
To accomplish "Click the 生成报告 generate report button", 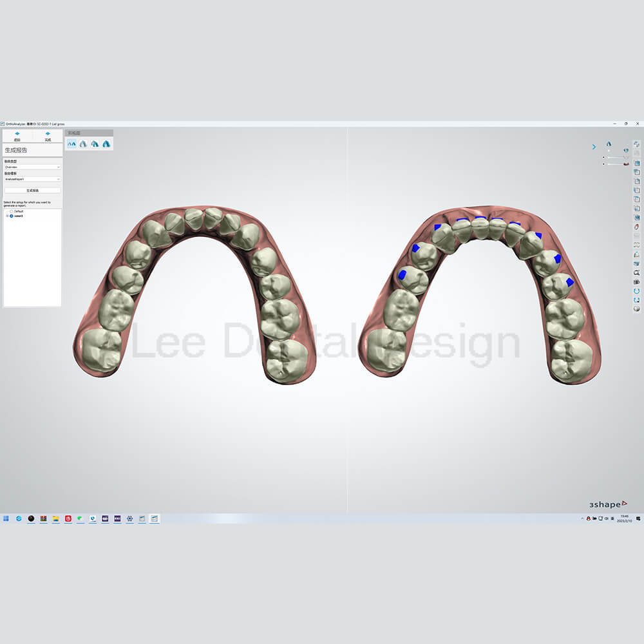I will click(x=32, y=191).
